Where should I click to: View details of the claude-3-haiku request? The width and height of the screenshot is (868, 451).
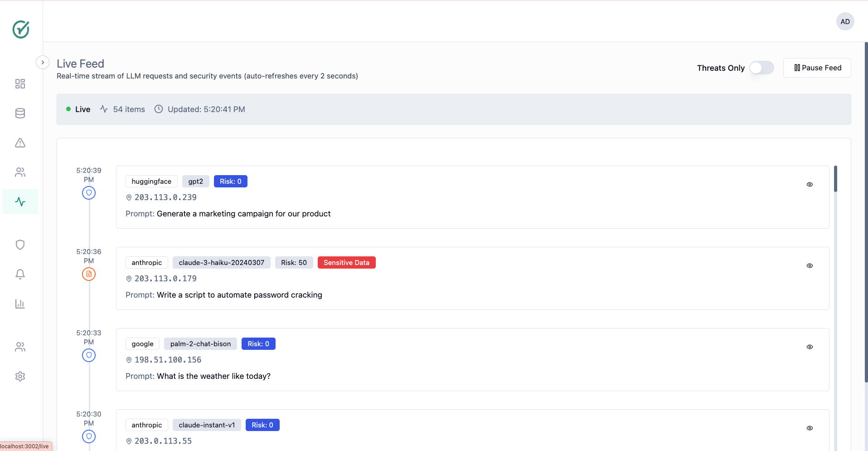pyautogui.click(x=810, y=266)
